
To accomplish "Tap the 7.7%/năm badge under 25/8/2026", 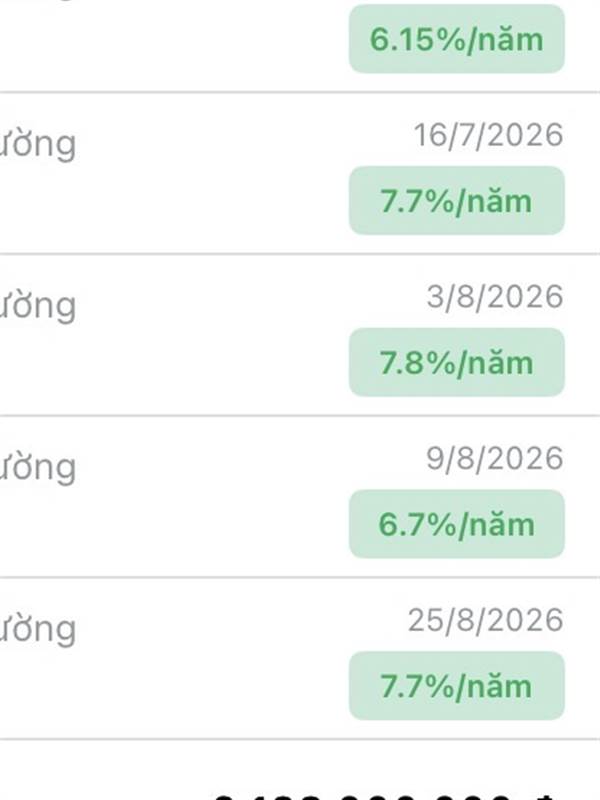I will point(456,687).
